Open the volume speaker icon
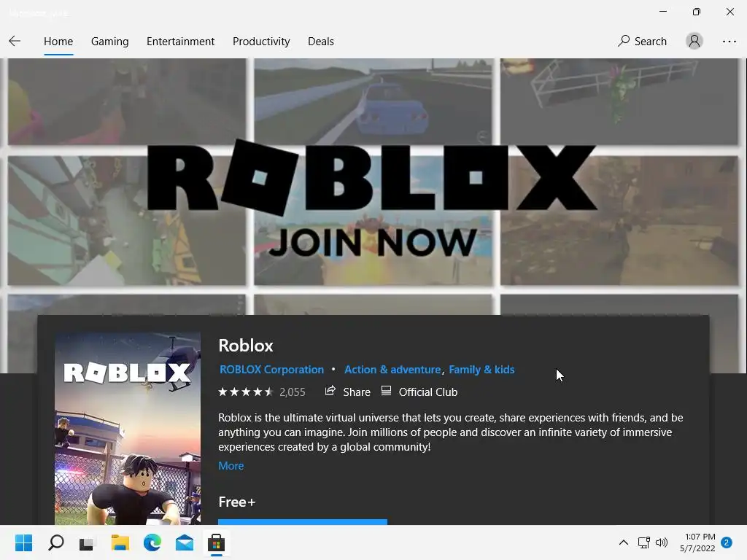This screenshot has width=747, height=560. coord(661,542)
